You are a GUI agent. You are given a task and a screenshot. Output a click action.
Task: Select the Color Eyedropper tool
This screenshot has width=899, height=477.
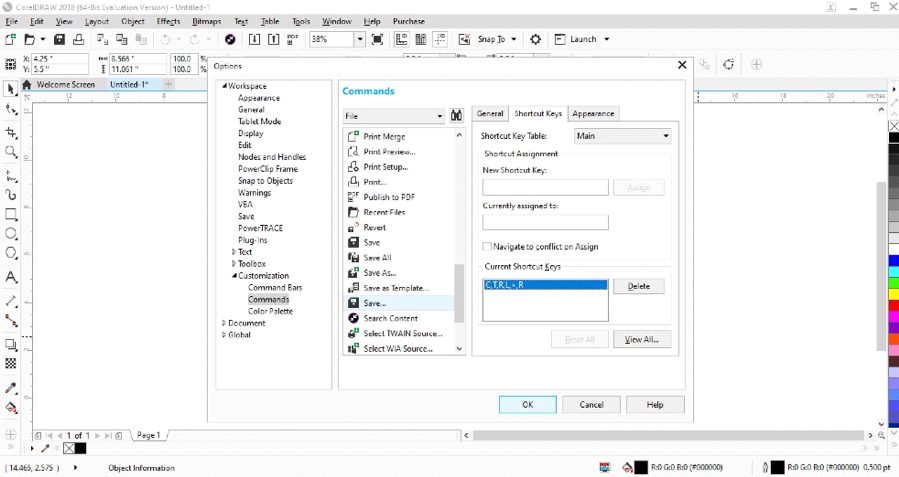pos(10,388)
